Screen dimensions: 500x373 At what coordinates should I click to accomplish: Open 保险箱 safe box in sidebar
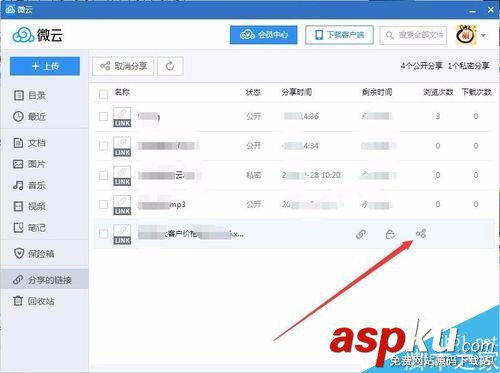click(34, 254)
